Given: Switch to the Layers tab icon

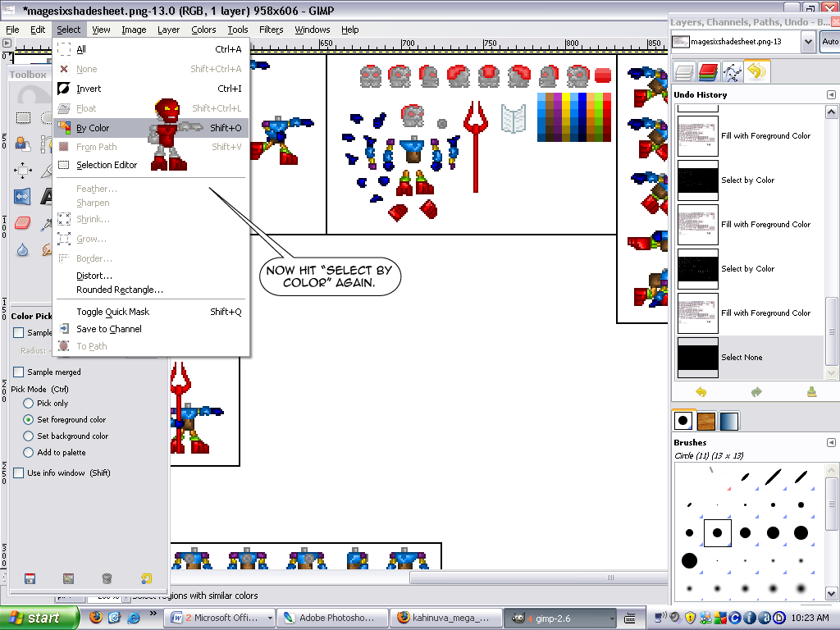Looking at the screenshot, I should click(684, 72).
